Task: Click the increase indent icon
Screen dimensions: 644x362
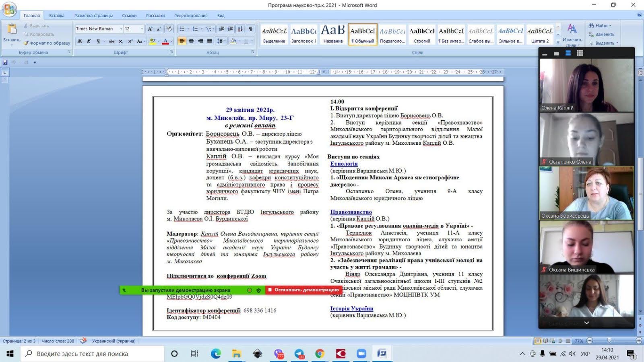Action: (x=230, y=29)
